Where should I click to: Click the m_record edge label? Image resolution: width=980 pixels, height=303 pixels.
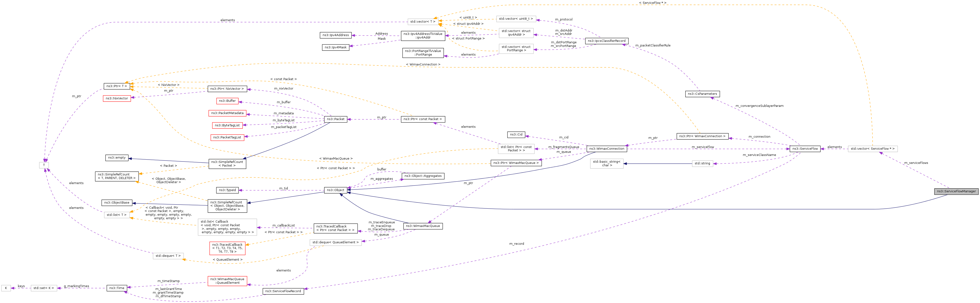[x=517, y=244]
